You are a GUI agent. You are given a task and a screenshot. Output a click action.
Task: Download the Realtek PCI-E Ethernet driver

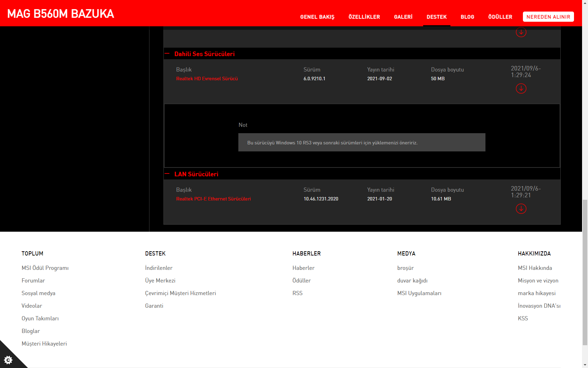[521, 209]
